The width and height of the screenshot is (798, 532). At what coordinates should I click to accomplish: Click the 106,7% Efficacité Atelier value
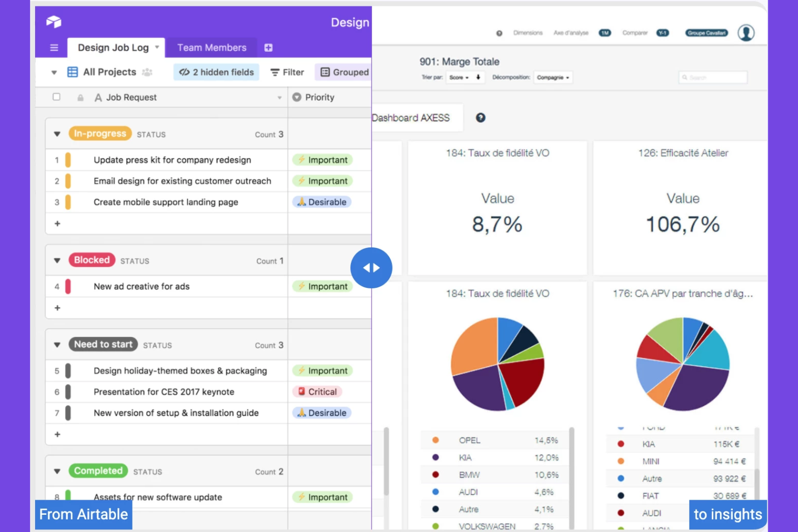tap(683, 224)
